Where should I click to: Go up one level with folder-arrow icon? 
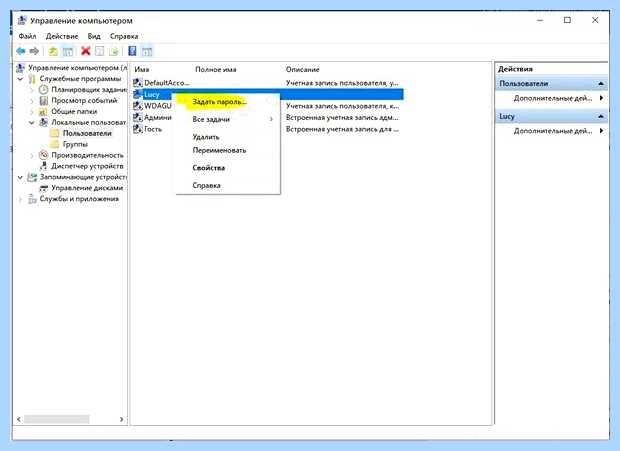(x=53, y=51)
